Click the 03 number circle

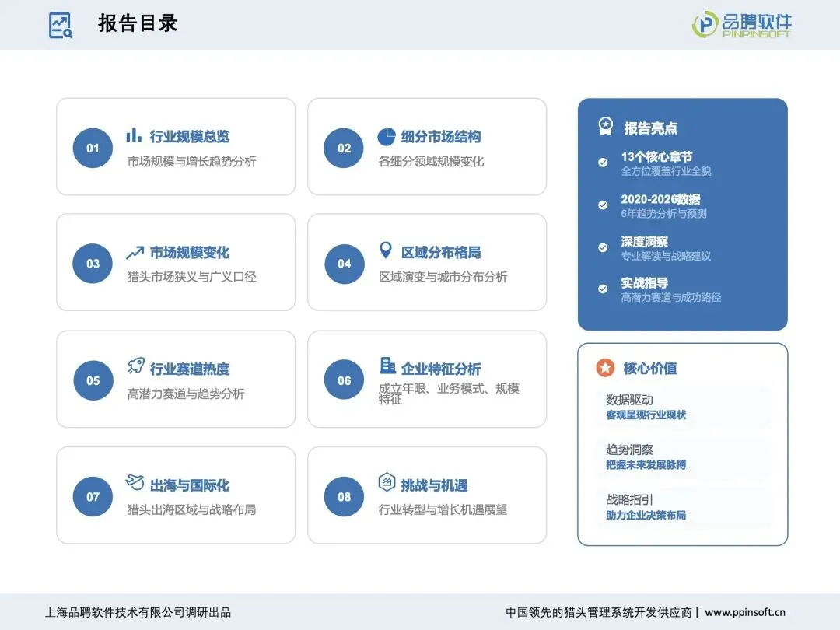tap(93, 264)
